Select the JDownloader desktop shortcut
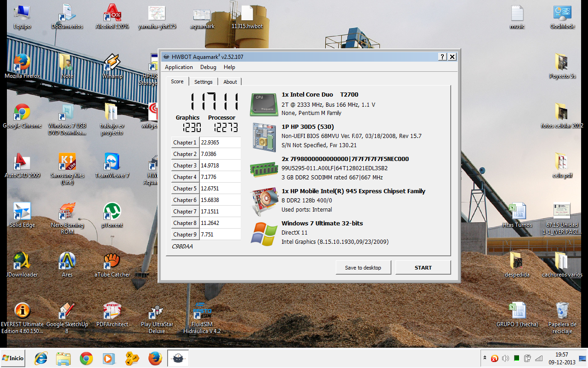Screen dimensions: 588x368 click(x=22, y=265)
